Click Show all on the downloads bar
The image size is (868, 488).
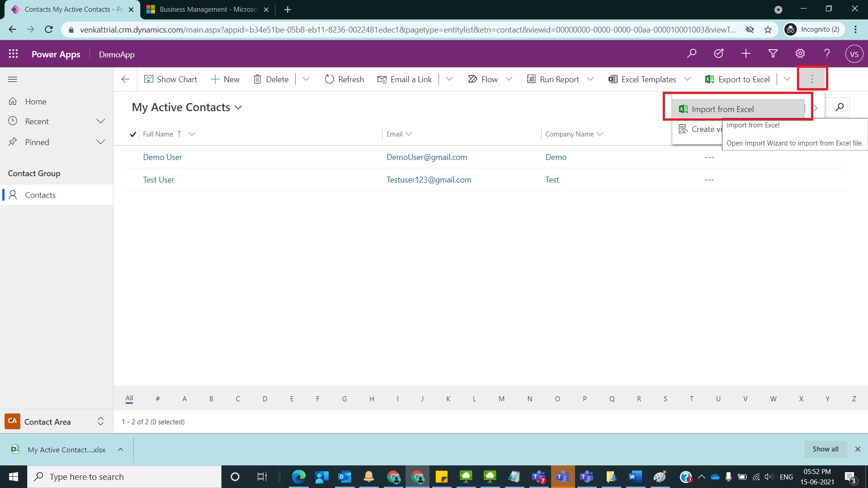pos(825,449)
